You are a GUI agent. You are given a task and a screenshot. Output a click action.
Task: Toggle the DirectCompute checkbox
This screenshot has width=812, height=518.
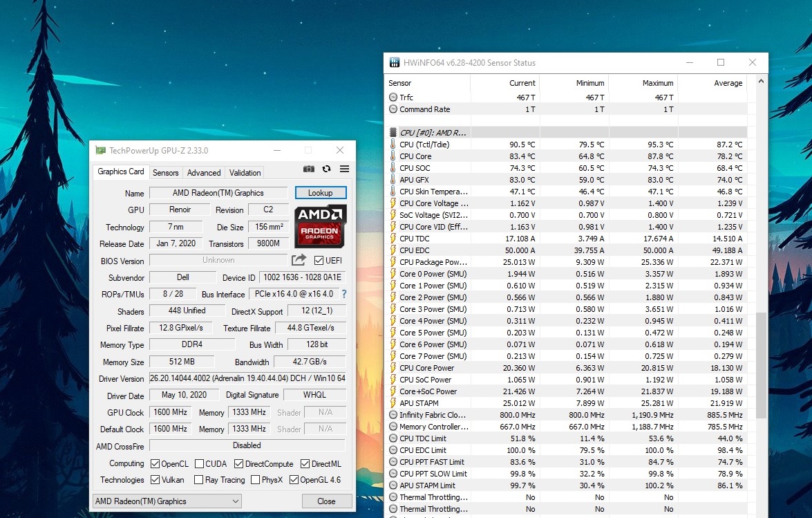(x=238, y=463)
